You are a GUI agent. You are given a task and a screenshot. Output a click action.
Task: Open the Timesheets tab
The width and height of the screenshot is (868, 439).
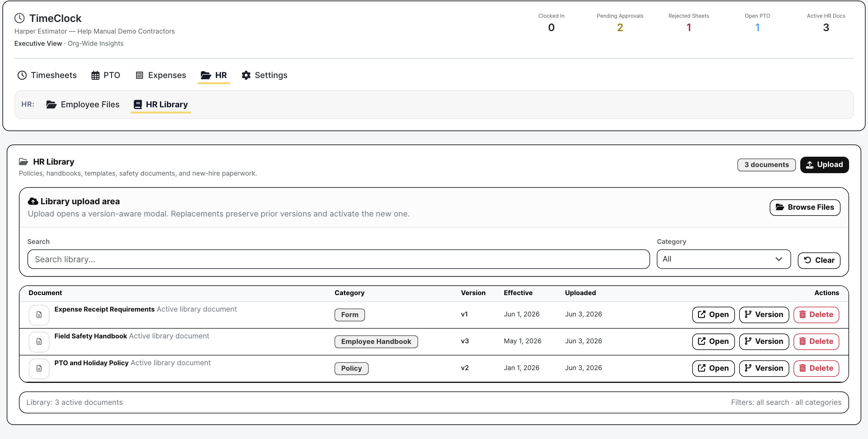(x=47, y=75)
